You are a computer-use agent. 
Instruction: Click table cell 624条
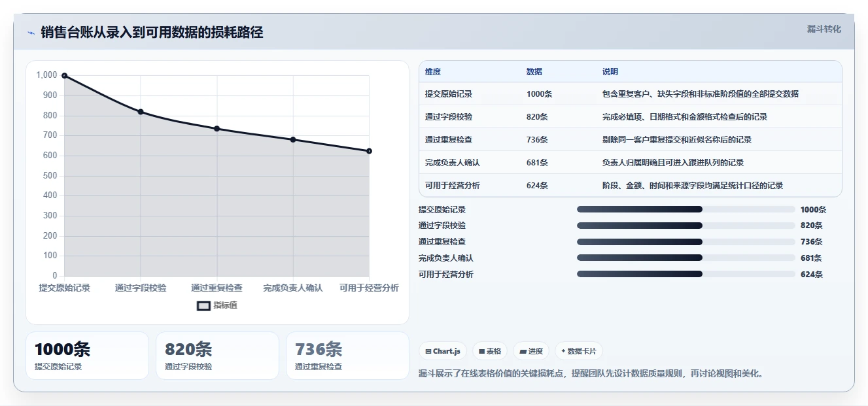537,186
